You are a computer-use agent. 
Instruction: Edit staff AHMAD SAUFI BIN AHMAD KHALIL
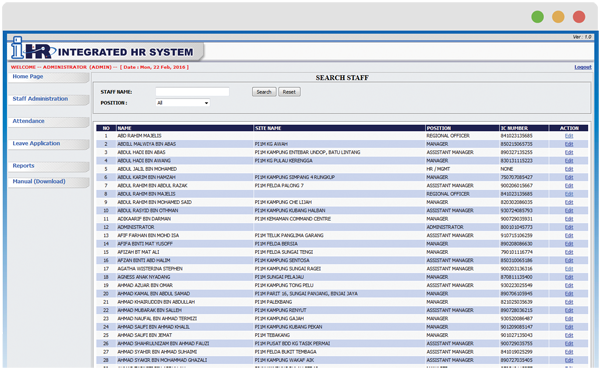569,327
